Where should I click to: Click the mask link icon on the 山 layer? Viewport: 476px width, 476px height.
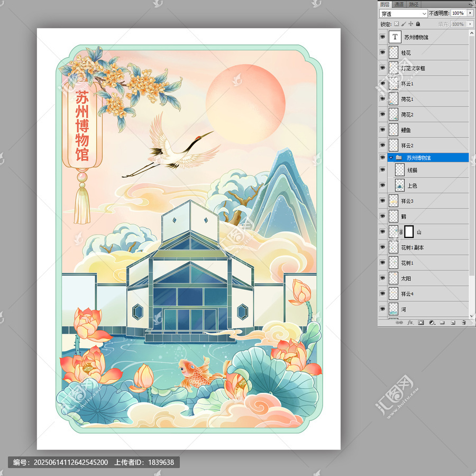coord(401,232)
